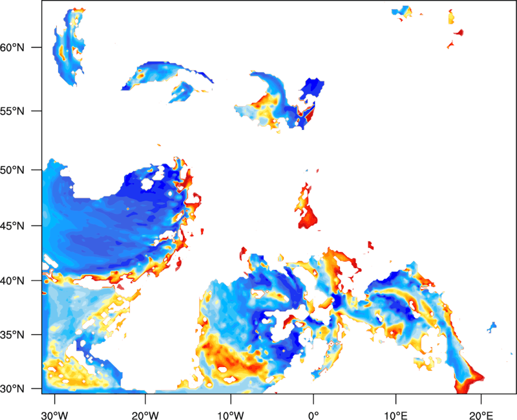This screenshot has width=517, height=420.
Task: Click the 55°N latitude label
Action: (12, 111)
